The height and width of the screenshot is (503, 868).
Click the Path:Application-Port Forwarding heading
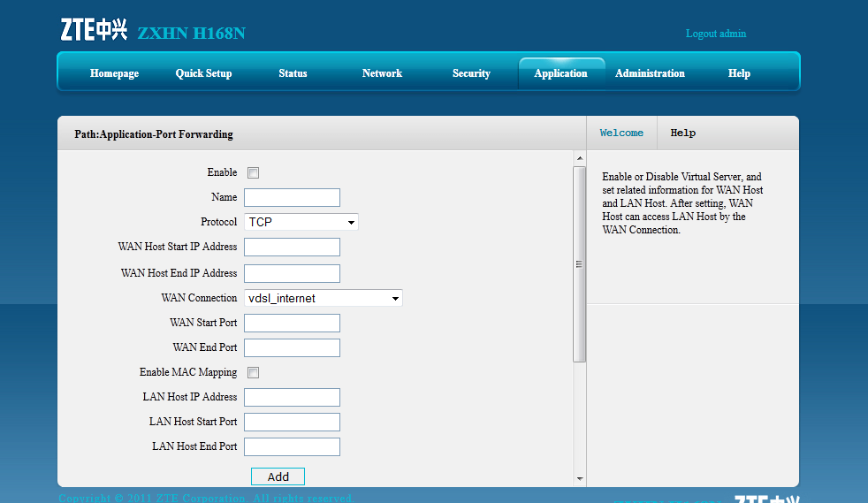click(x=154, y=134)
